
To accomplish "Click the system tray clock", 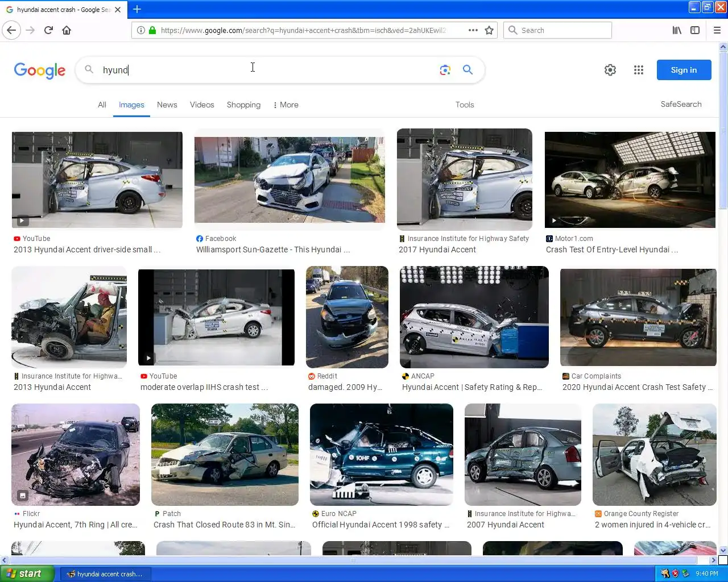I will [706, 573].
